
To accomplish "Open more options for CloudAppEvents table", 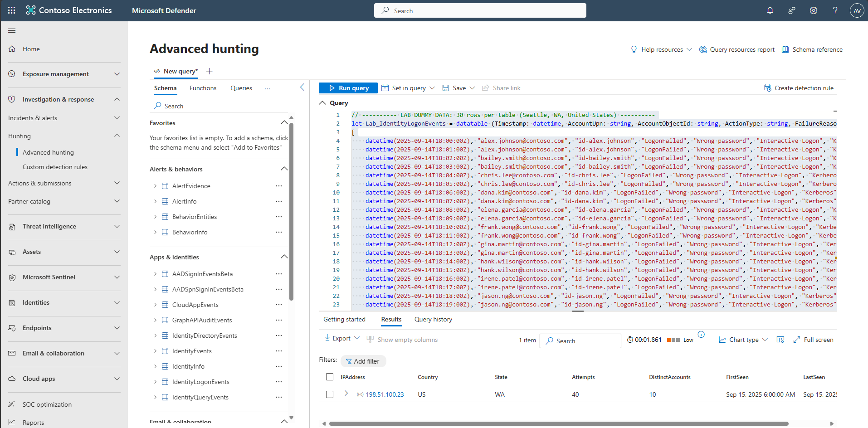I will pyautogui.click(x=279, y=305).
